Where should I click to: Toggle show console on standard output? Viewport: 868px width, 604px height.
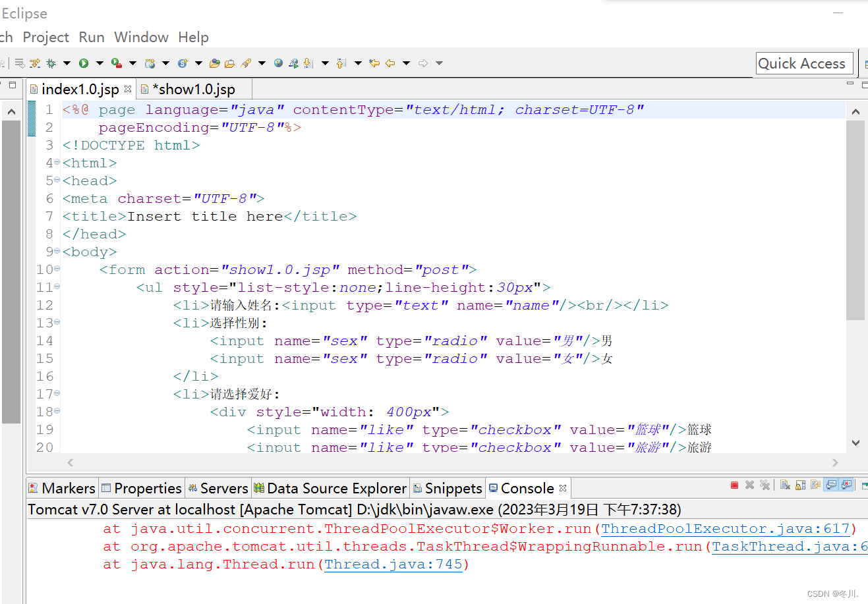point(831,485)
